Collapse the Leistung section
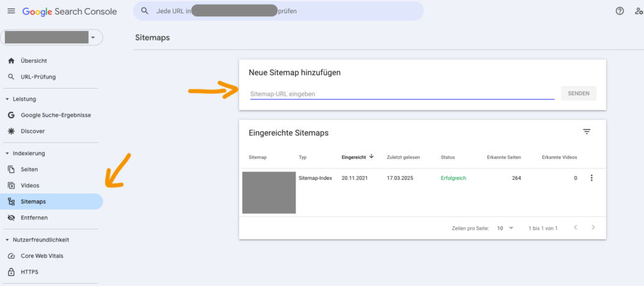The image size is (644, 286). point(7,99)
